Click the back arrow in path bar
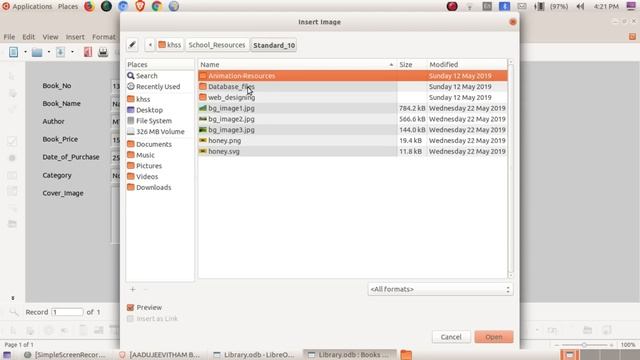 (150, 45)
